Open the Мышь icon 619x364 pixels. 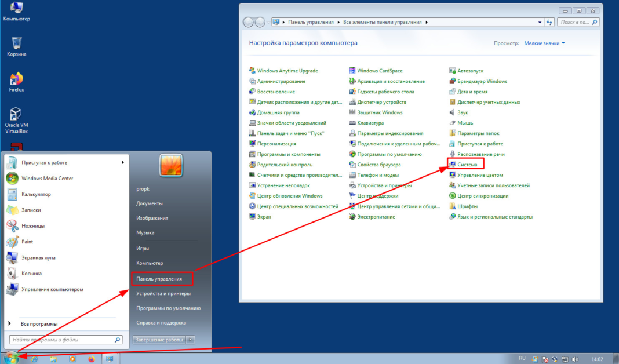pyautogui.click(x=453, y=123)
